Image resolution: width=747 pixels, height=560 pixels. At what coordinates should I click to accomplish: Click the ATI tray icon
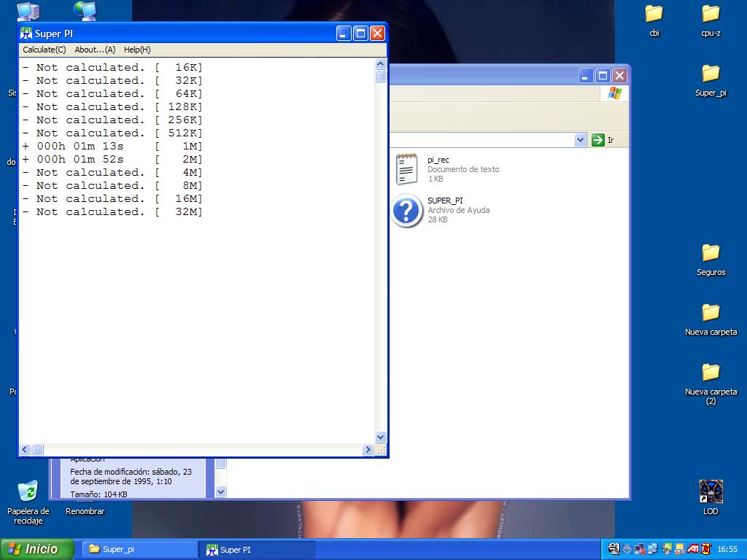coord(693,549)
